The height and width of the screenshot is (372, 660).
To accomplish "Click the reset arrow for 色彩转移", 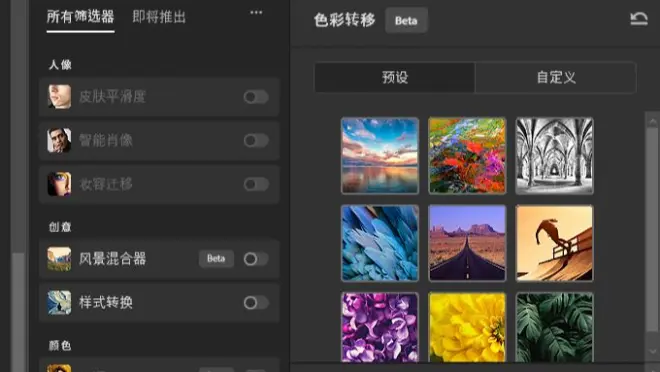I will click(x=639, y=19).
